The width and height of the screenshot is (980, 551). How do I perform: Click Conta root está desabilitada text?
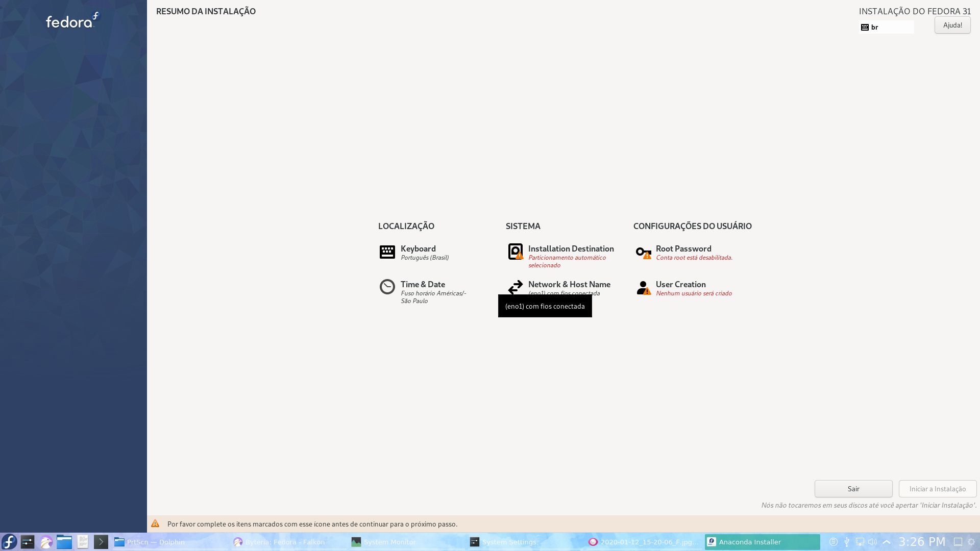coord(694,258)
